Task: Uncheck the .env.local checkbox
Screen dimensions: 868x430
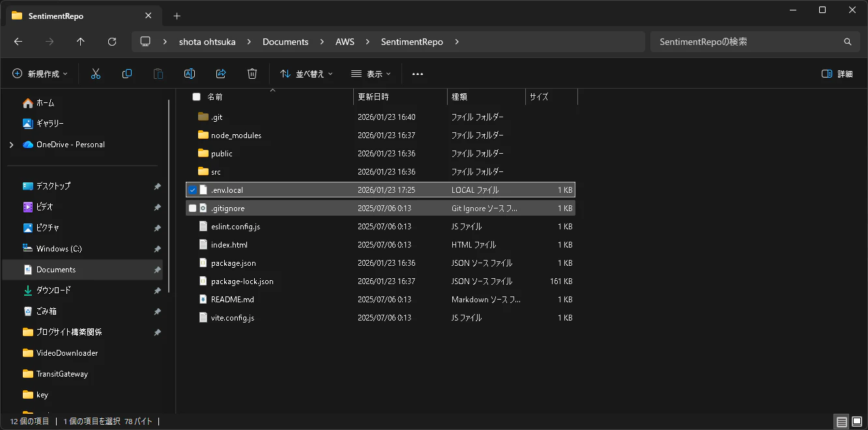Action: [x=192, y=190]
